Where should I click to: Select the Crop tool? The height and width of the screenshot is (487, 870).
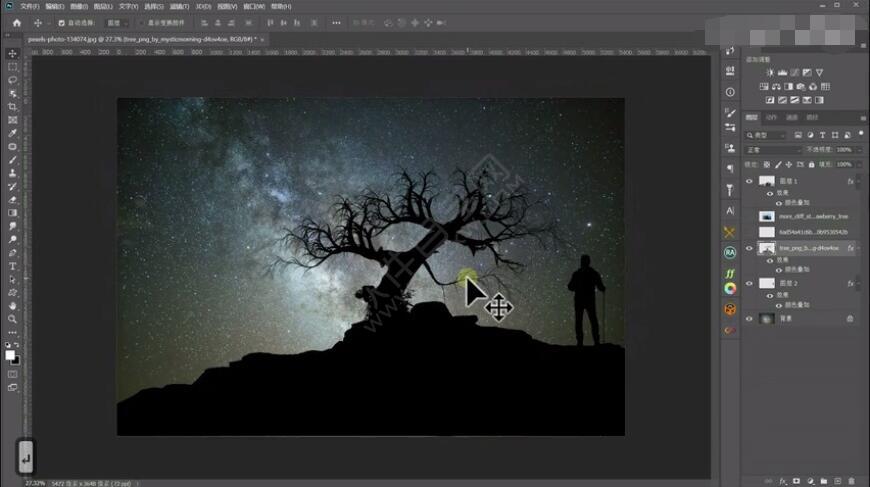12,107
